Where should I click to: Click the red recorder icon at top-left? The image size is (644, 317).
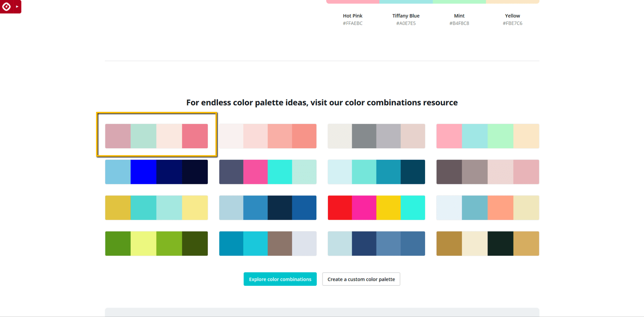click(x=7, y=6)
